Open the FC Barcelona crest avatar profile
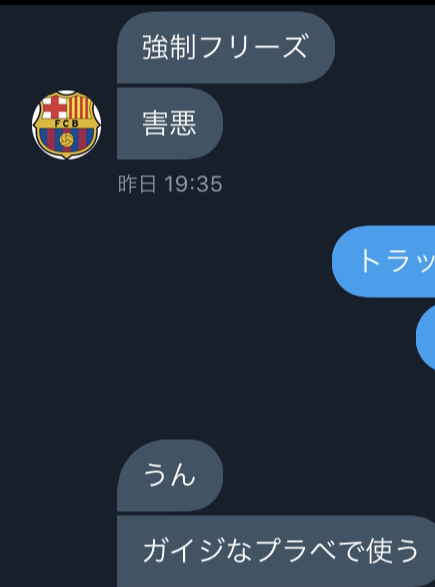This screenshot has width=435, height=587. pos(66,125)
